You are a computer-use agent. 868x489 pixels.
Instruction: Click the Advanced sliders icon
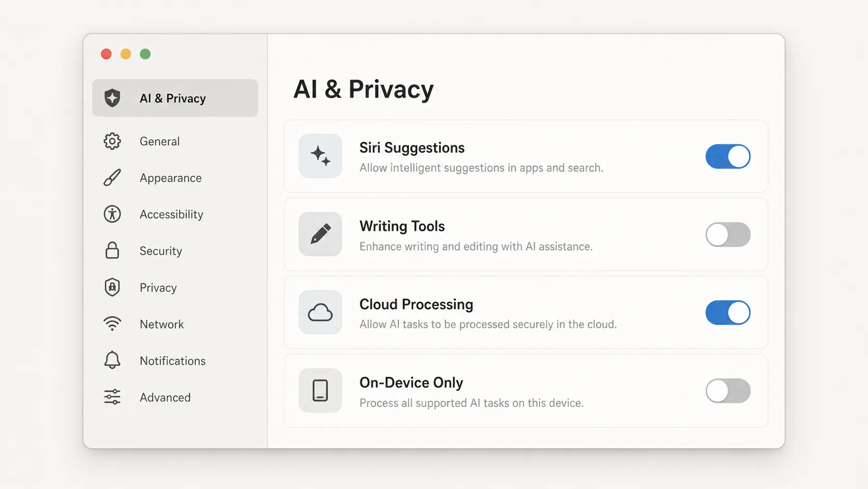(112, 397)
